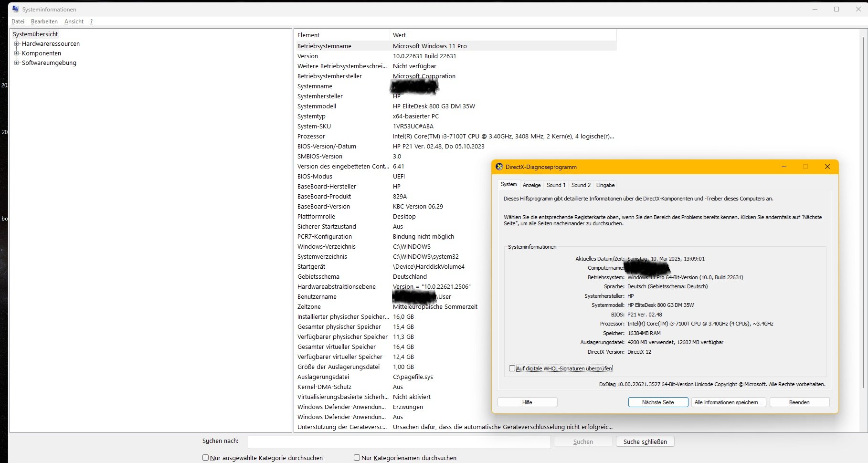
Task: Click the Hilfe button in DirectX dialog
Action: pyautogui.click(x=527, y=402)
